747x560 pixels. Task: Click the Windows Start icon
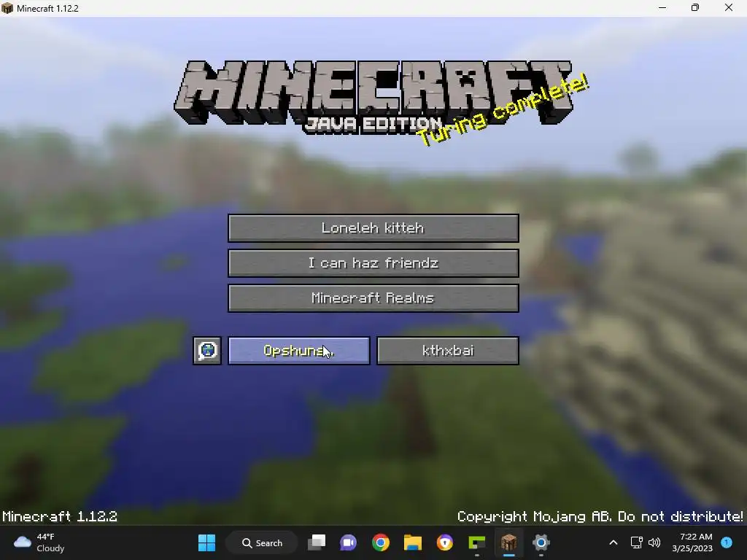[x=206, y=542]
